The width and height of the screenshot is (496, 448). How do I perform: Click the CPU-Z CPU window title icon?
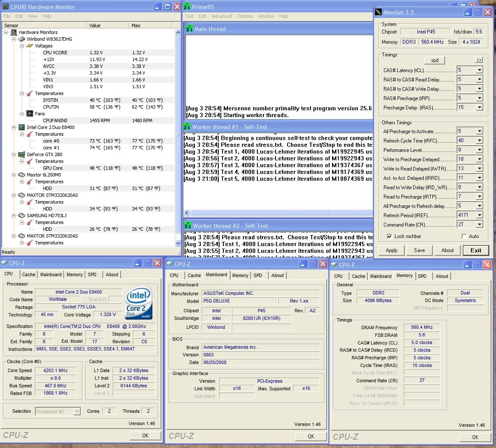tap(4, 263)
